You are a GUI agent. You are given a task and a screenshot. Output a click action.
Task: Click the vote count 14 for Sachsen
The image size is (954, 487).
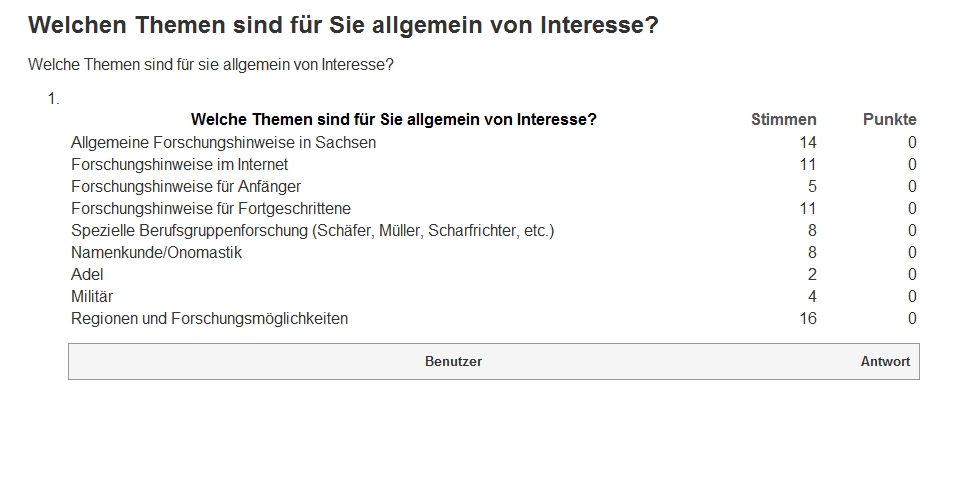808,142
